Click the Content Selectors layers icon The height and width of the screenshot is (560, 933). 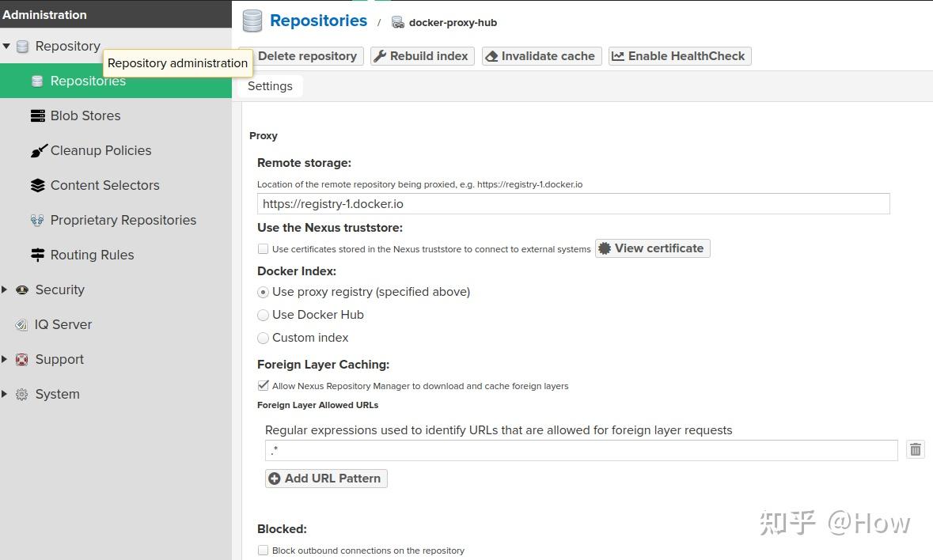pos(37,186)
